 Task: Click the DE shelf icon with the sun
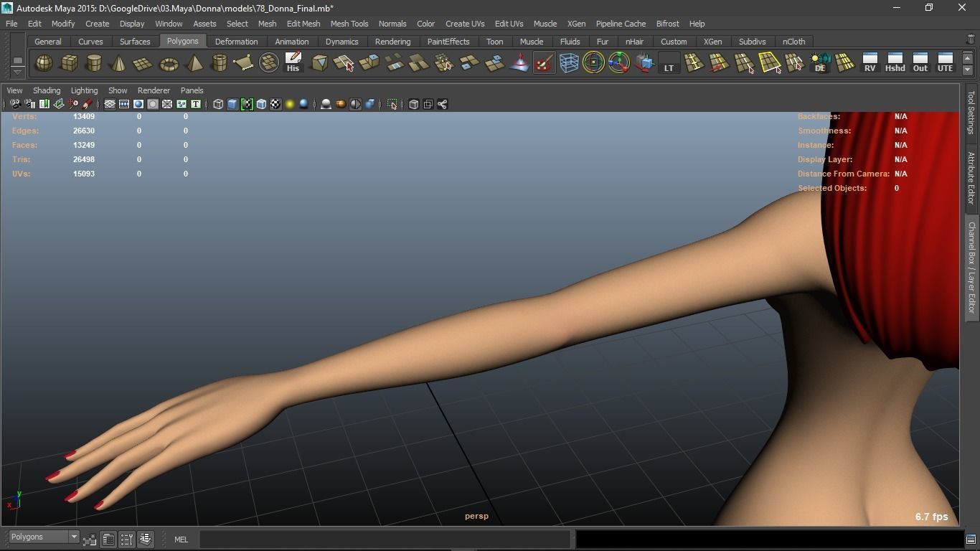[820, 63]
